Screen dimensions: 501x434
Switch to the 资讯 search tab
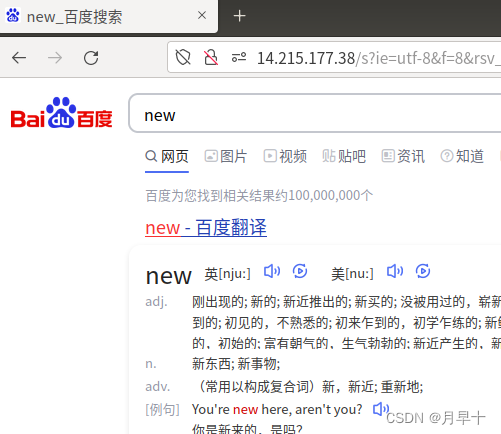point(403,156)
